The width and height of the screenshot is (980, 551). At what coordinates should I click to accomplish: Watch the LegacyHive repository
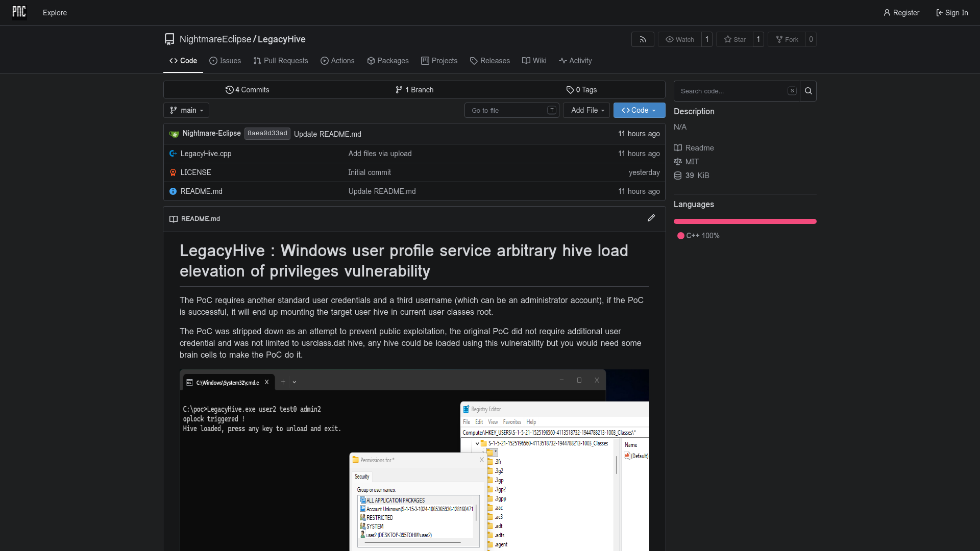(679, 39)
